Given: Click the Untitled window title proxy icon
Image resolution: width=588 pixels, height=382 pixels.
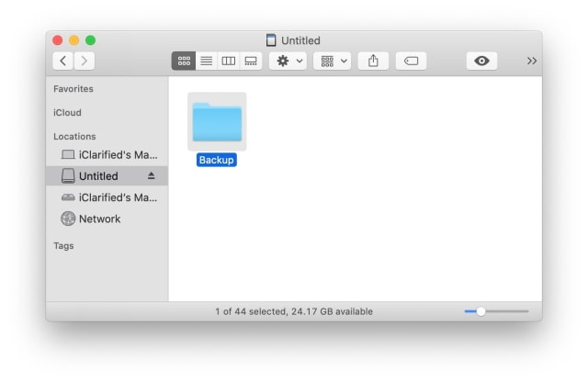Looking at the screenshot, I should (x=270, y=40).
